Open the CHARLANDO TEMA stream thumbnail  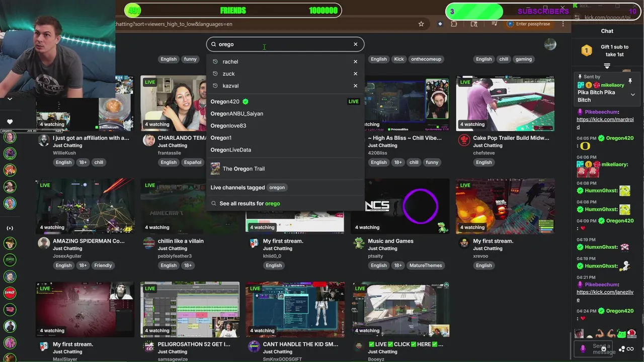[x=190, y=104]
